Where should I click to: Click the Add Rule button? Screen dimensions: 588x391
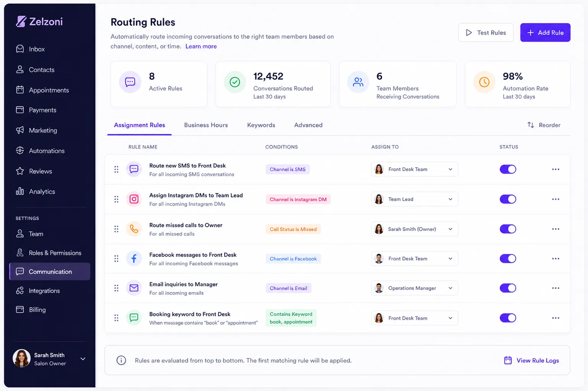pos(545,32)
